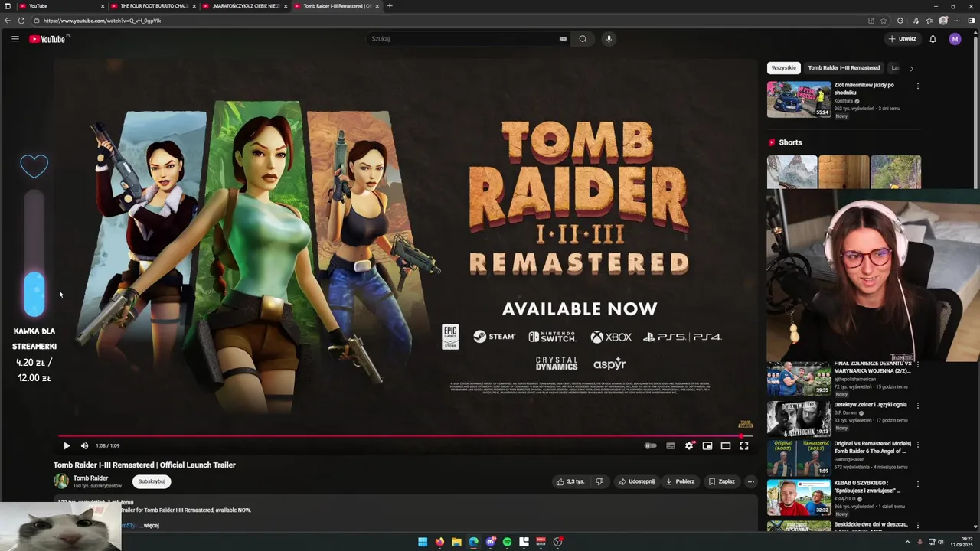Bookmark this page with the star
Image resolution: width=980 pixels, height=551 pixels.
coord(884,21)
